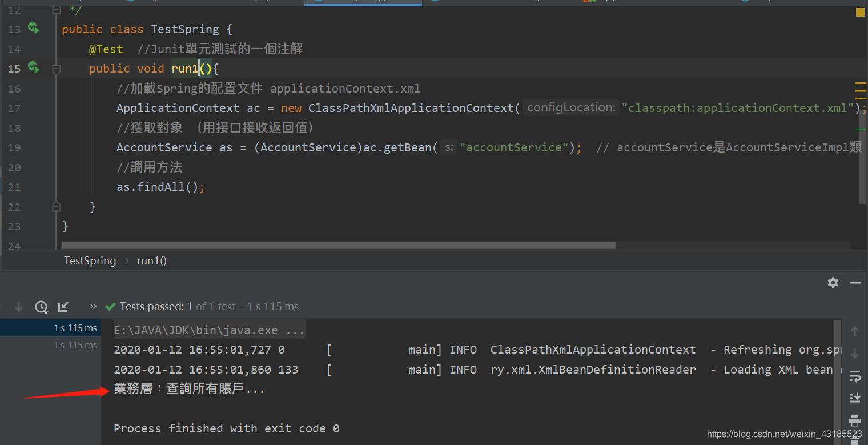Image resolution: width=868 pixels, height=445 pixels.
Task: Toggle scroll to end of console
Action: (855, 398)
